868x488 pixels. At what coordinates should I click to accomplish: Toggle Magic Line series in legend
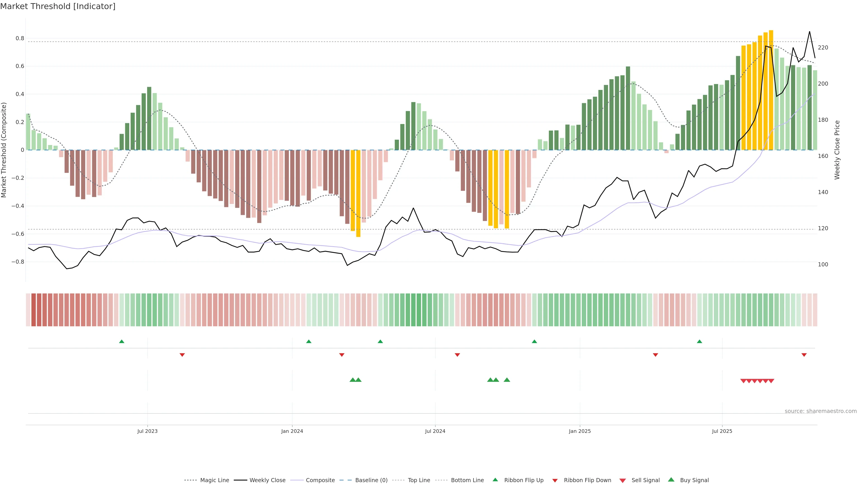(214, 480)
